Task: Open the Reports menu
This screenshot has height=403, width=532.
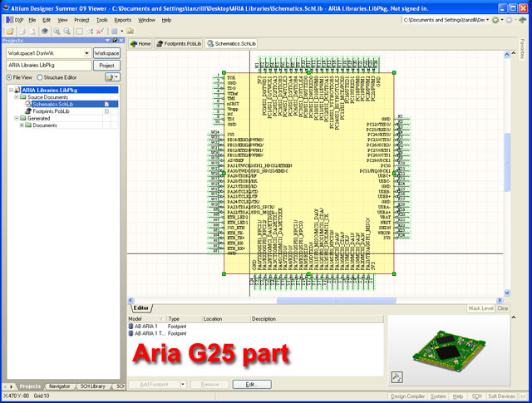Action: click(x=122, y=20)
